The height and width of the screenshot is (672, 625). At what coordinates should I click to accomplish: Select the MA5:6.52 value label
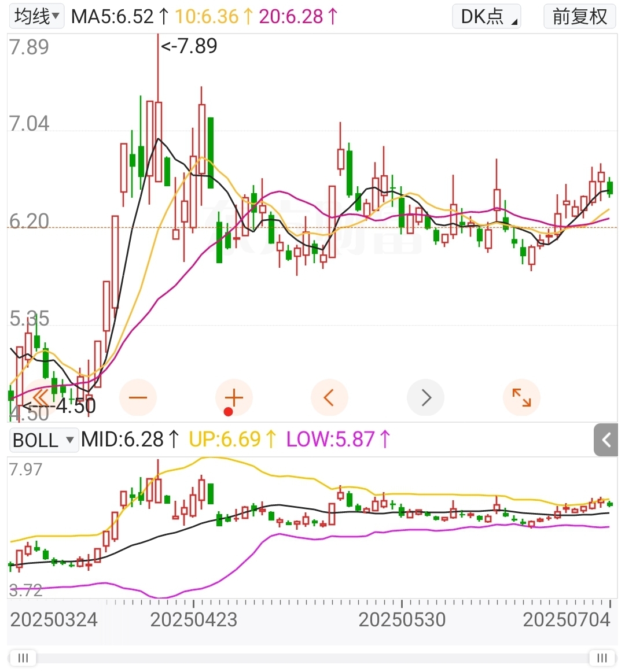120,17
